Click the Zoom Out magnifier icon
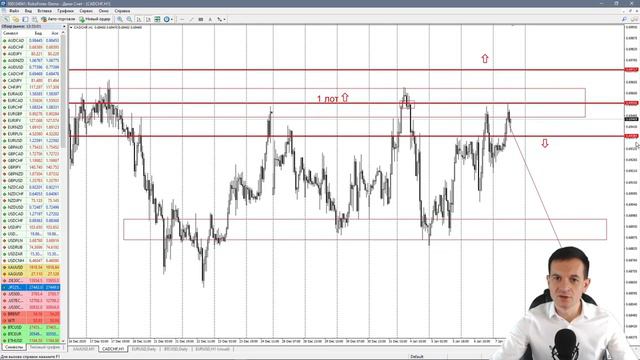The width and height of the screenshot is (640, 360). point(129,19)
